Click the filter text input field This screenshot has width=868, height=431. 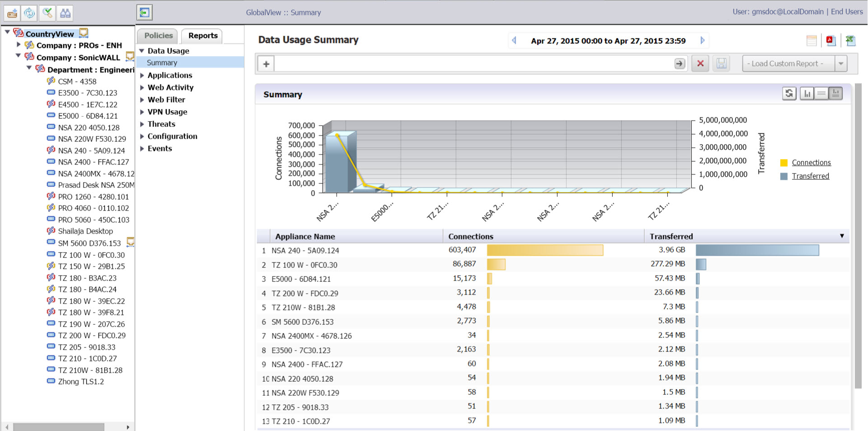click(x=474, y=64)
